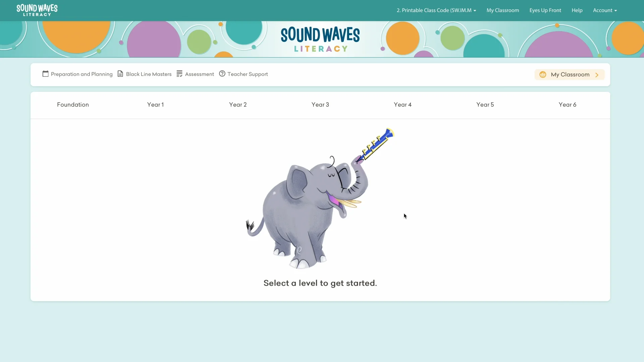Open Eyes Up Front link
644x362 pixels.
coord(545,10)
